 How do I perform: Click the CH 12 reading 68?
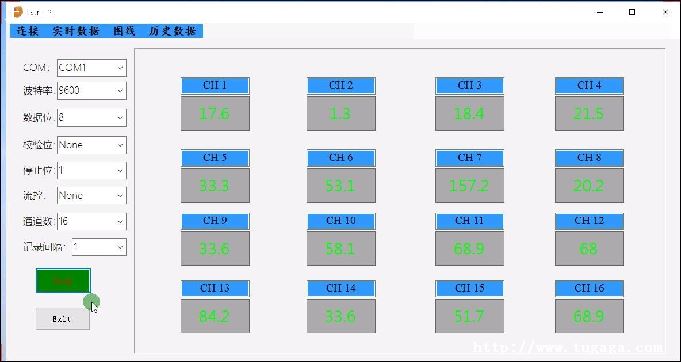(x=589, y=248)
